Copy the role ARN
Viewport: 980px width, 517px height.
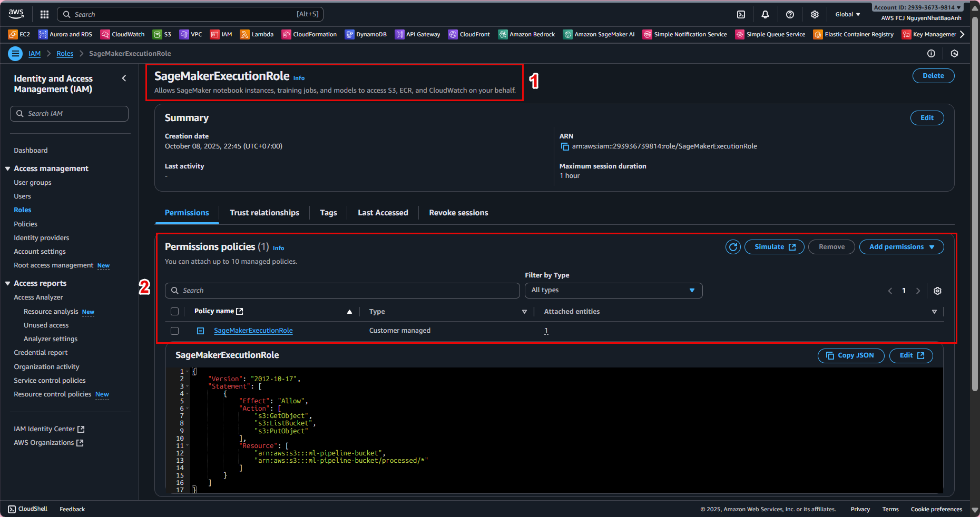[565, 147]
